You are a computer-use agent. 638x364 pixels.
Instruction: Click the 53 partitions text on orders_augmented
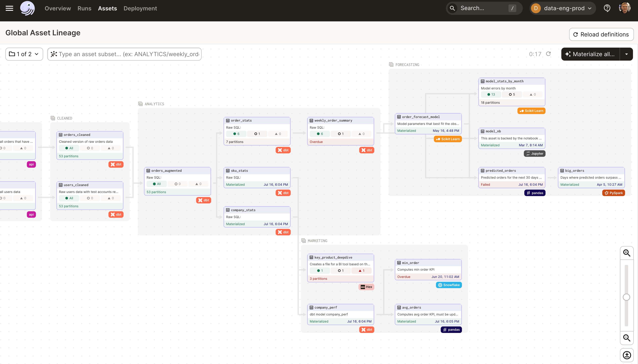coord(156,192)
